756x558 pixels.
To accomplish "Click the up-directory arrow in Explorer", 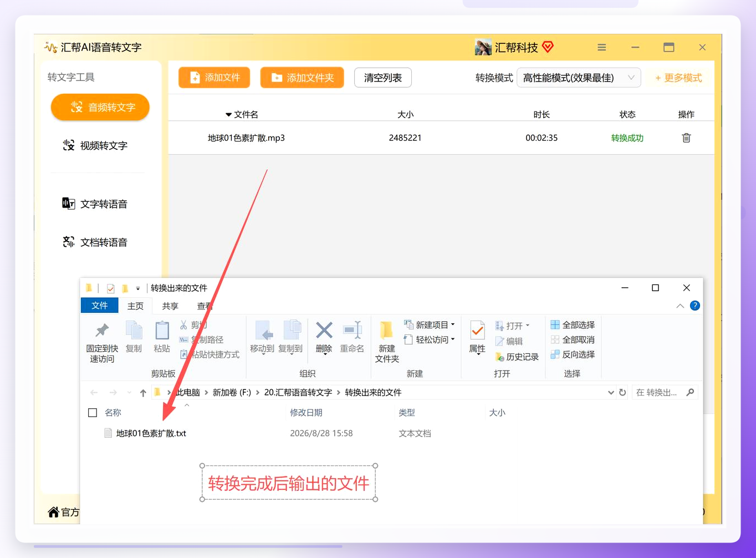I will coord(143,392).
